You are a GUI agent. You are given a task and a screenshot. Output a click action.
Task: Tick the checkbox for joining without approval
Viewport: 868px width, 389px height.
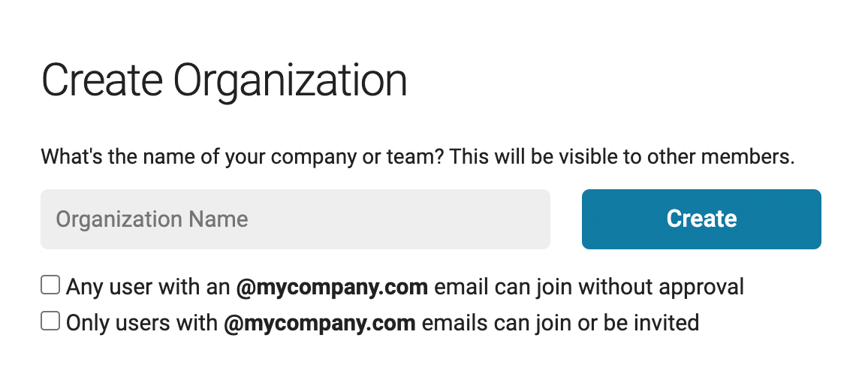(x=50, y=285)
